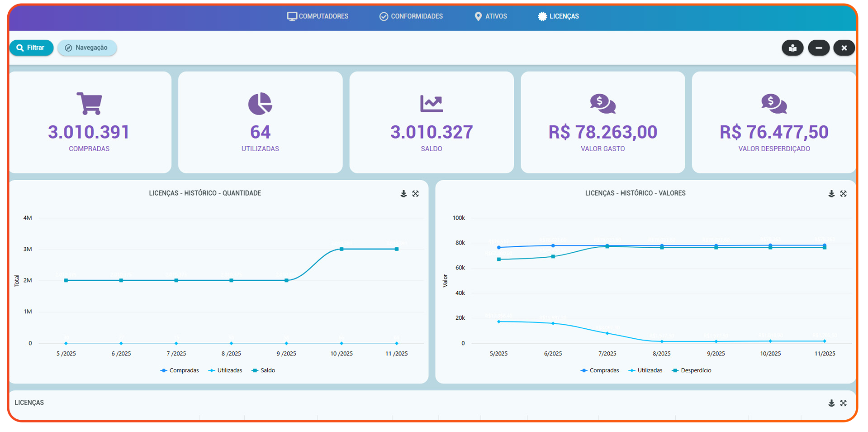Open the Computadores tab
The height and width of the screenshot is (432, 868).
pos(318,16)
